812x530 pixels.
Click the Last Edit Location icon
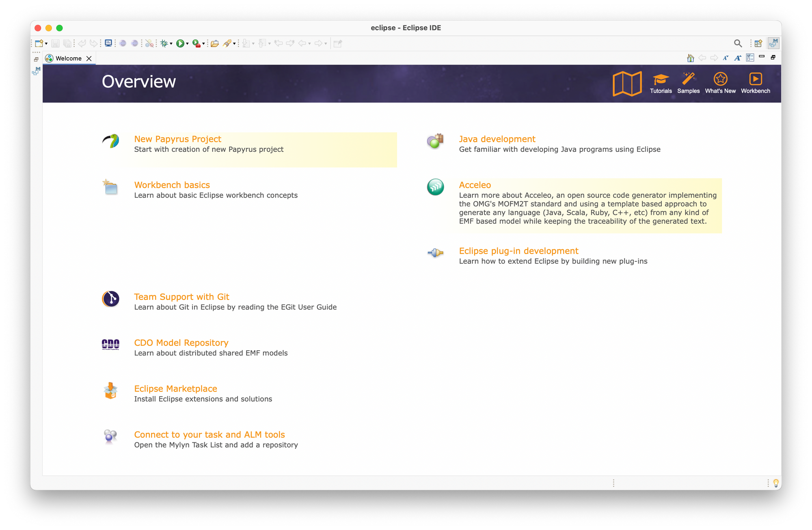point(279,43)
